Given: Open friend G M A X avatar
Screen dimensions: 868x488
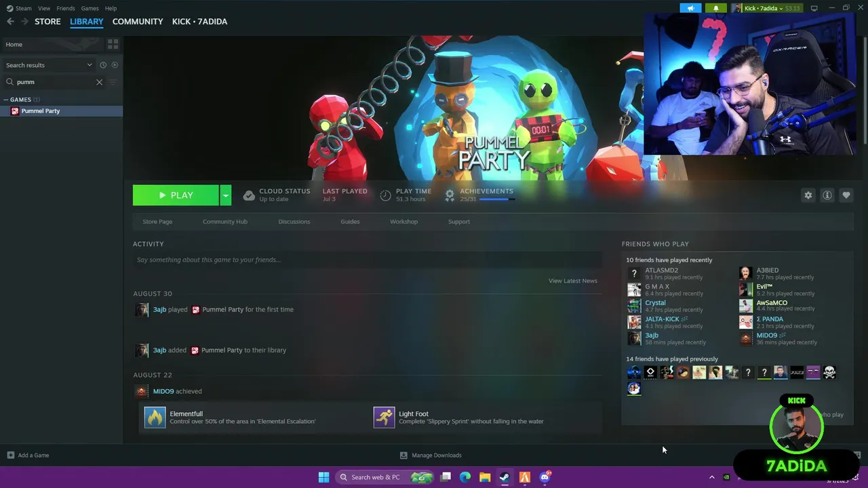Looking at the screenshot, I should [634, 289].
